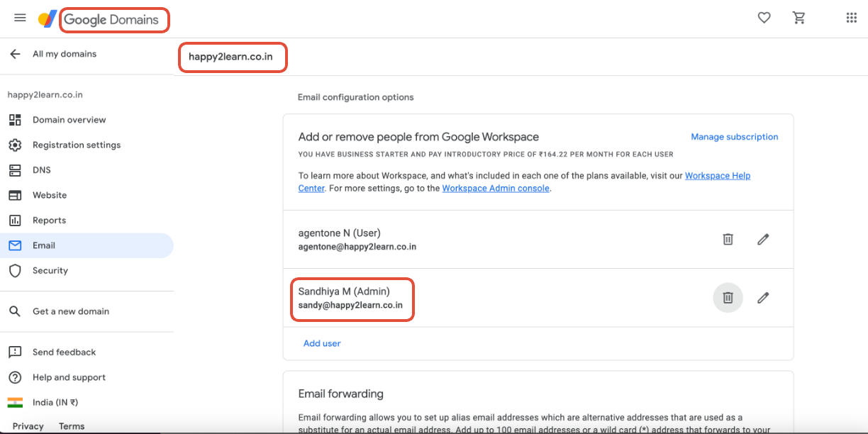The width and height of the screenshot is (868, 434).
Task: Click the Add user link
Action: point(322,343)
